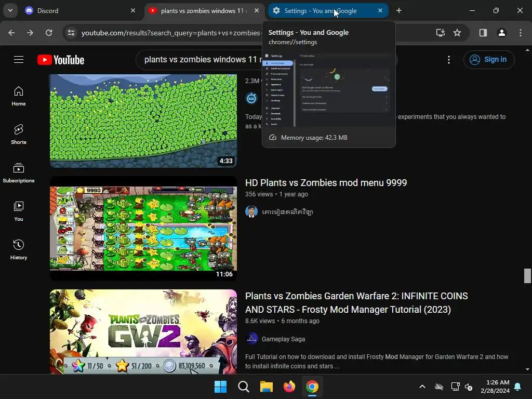Open Shorts in the sidebar

point(19,135)
